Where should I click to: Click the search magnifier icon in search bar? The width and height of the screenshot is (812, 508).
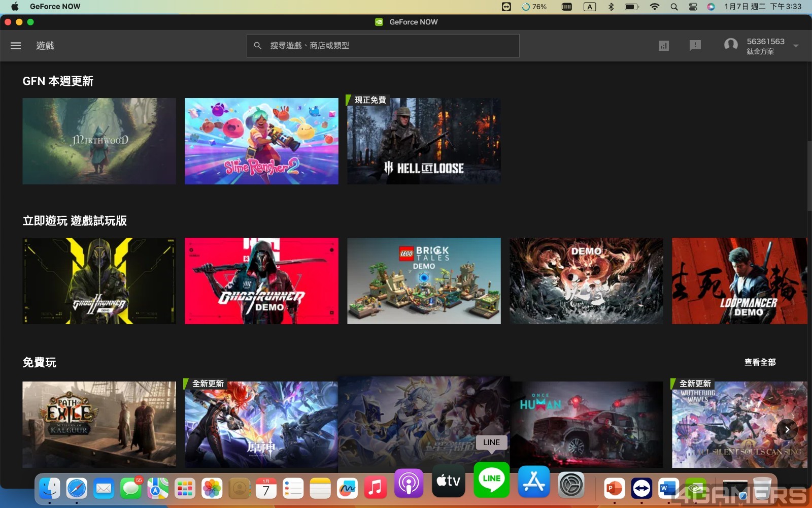pos(258,46)
